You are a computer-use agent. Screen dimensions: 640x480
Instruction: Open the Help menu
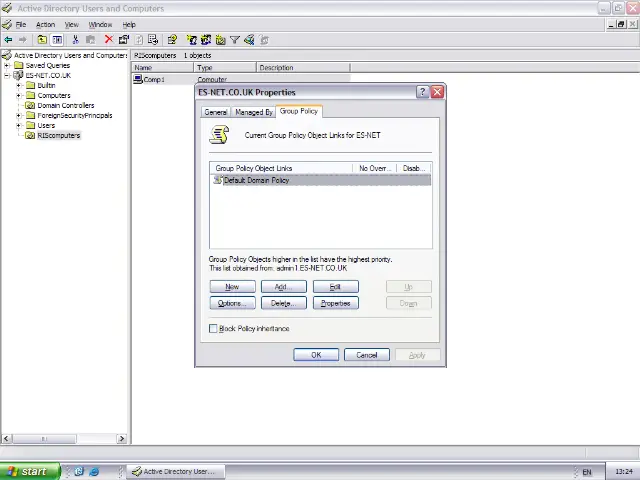129,24
